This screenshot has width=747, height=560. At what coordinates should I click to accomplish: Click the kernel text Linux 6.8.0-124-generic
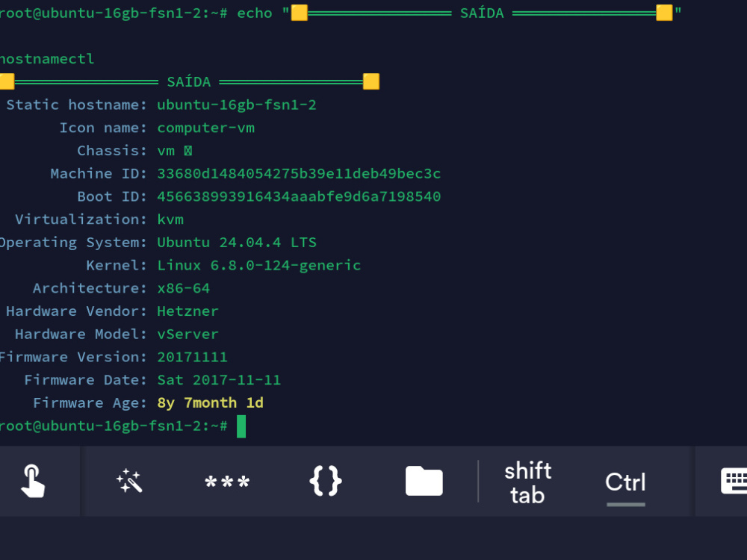click(259, 265)
